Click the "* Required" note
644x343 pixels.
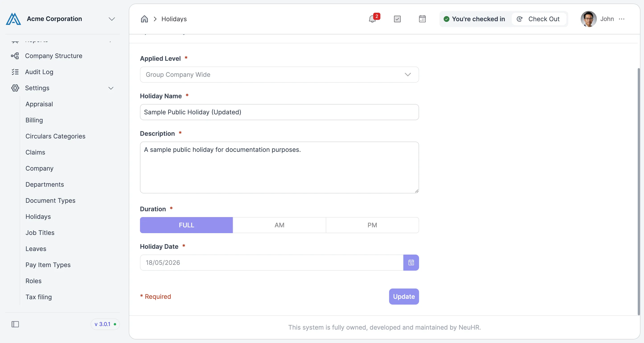(x=155, y=297)
